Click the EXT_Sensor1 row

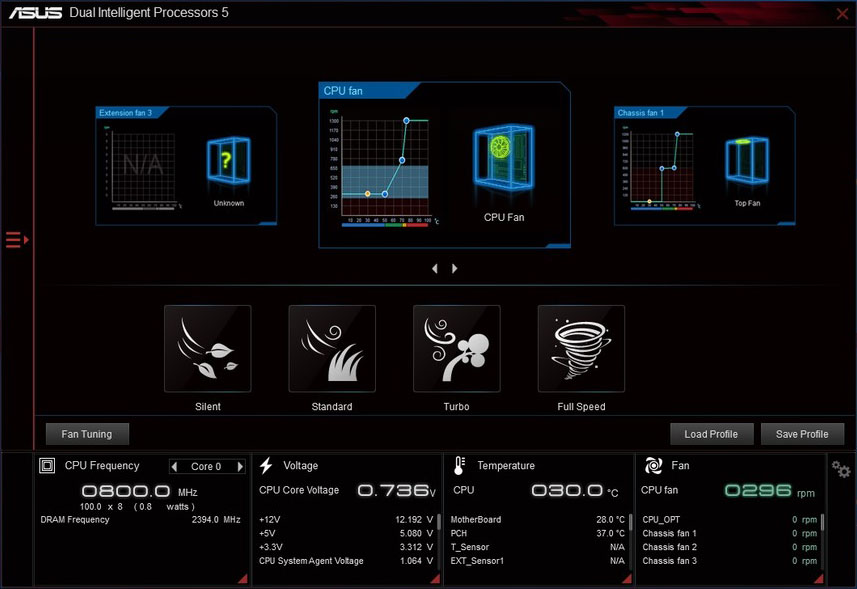[538, 561]
